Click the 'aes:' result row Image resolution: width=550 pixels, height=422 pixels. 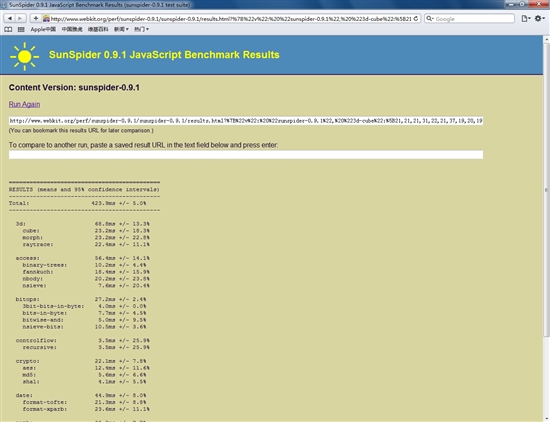pos(86,368)
